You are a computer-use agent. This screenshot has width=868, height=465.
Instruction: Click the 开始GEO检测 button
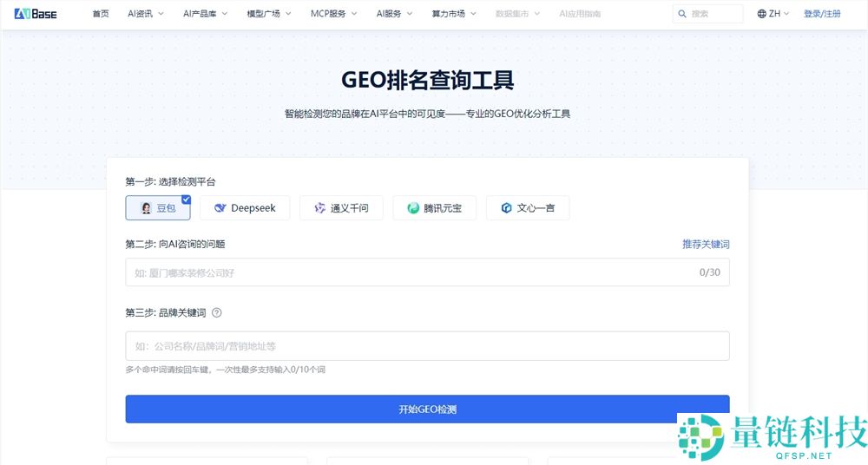(427, 409)
